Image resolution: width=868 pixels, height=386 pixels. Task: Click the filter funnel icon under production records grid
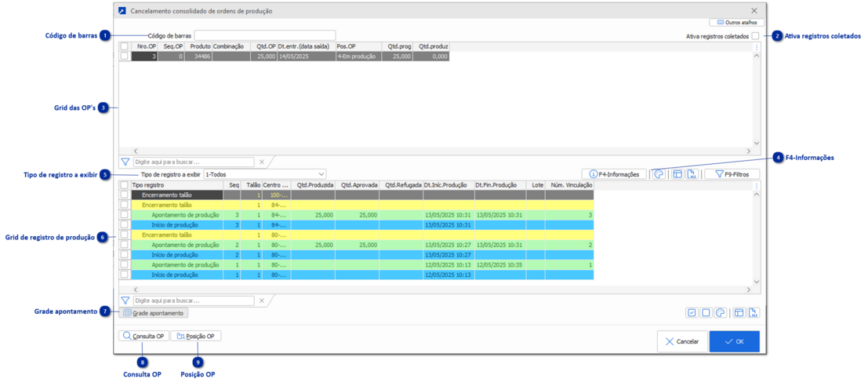tap(125, 300)
